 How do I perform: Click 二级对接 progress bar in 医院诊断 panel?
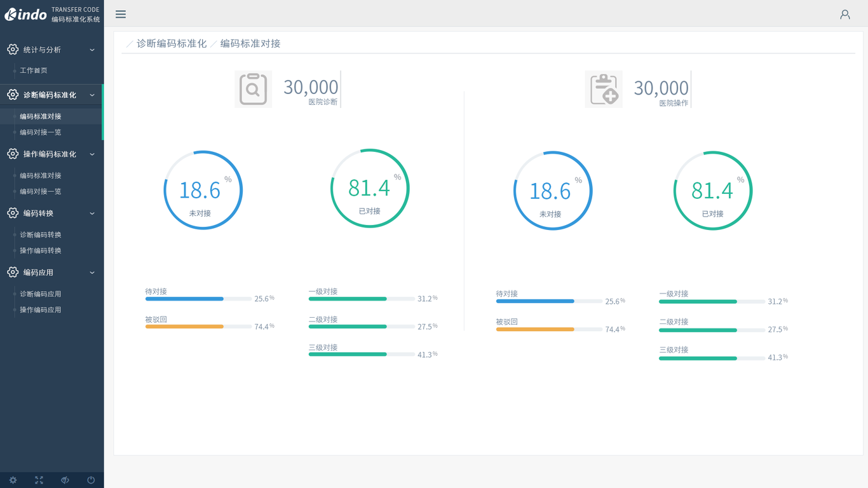[x=362, y=327]
